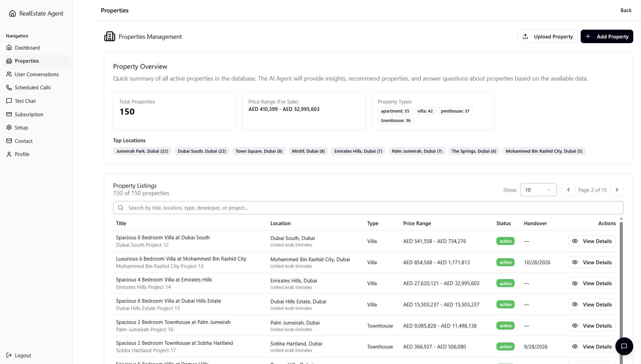Click the eye icon in the Palm Jumeirah townhouse row
The image size is (641, 364).
575,326
